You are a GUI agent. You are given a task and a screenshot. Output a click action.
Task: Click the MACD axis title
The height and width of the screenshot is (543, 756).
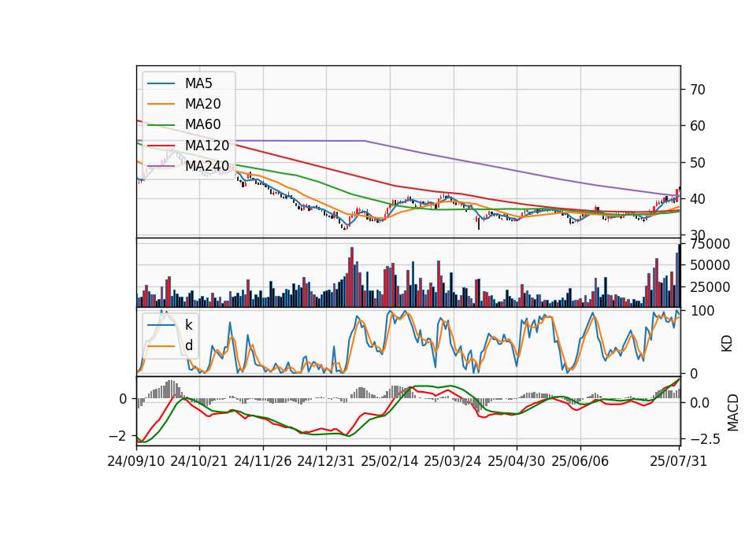(733, 412)
